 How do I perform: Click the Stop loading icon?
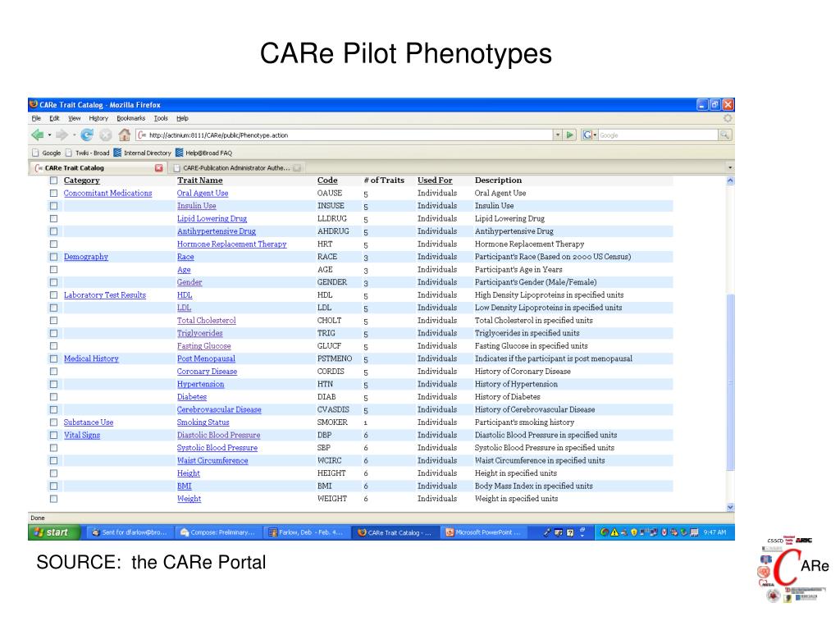pyautogui.click(x=106, y=135)
